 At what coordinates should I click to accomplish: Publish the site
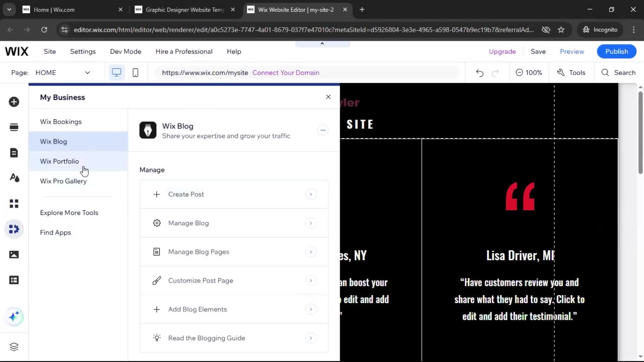pyautogui.click(x=616, y=52)
